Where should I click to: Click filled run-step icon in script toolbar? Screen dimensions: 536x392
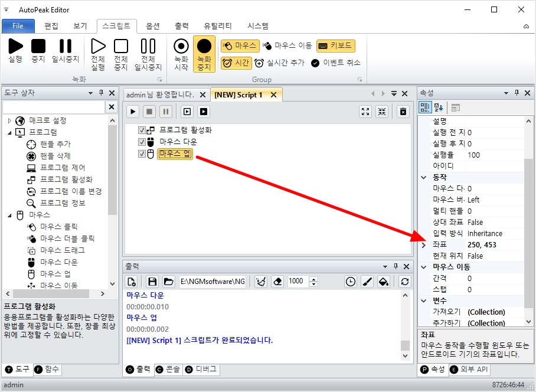pos(204,112)
